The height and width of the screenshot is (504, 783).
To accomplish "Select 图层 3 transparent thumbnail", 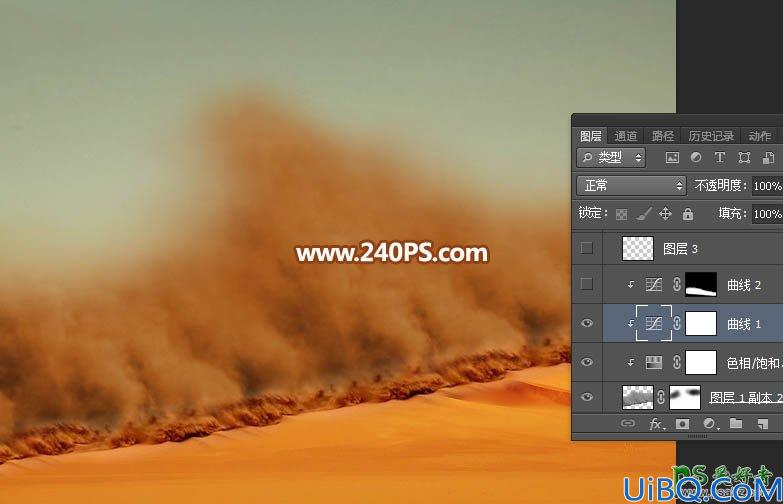I will coord(638,249).
